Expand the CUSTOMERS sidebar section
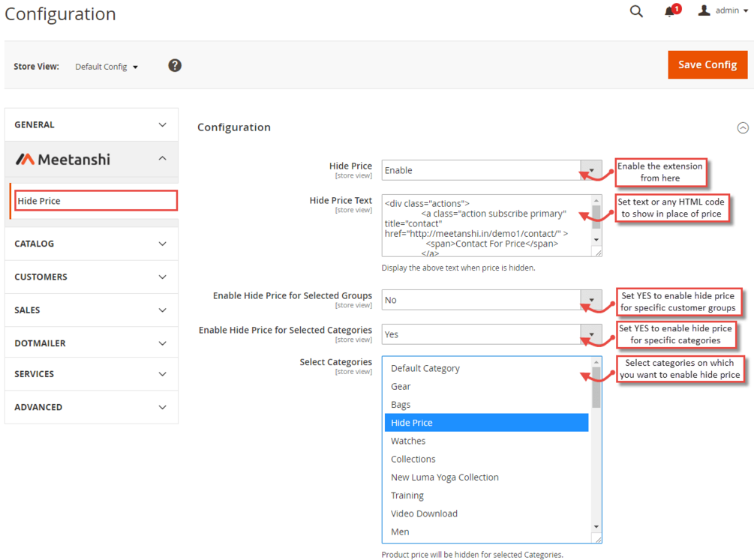Screen dimensions: 754x560 click(92, 277)
